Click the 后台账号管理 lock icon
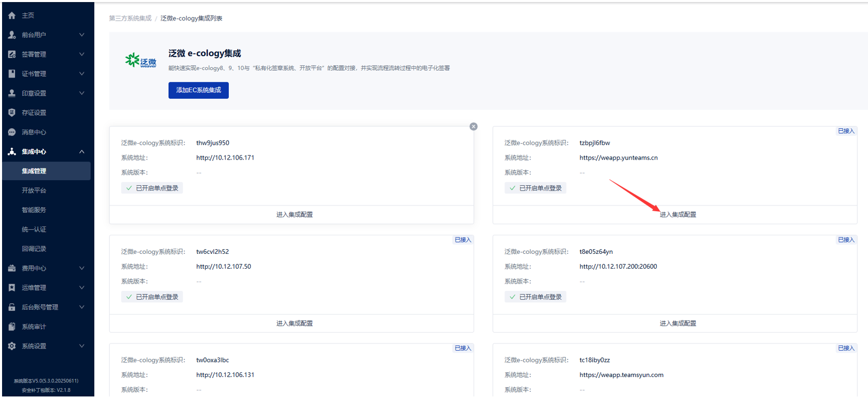 point(12,307)
